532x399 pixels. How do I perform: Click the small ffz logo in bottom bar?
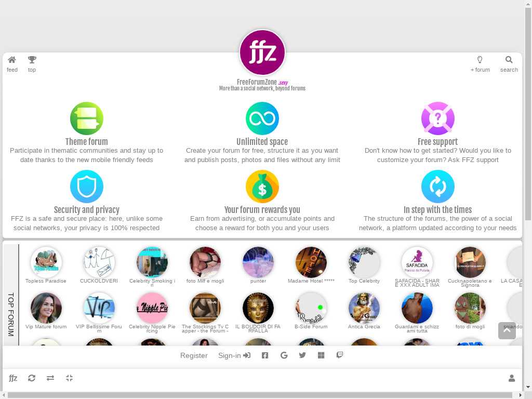(x=13, y=378)
